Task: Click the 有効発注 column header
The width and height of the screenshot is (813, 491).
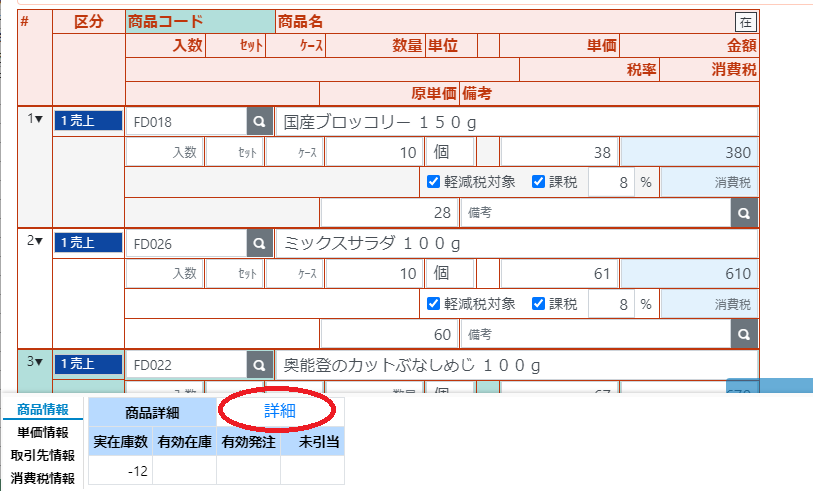Action: point(248,442)
